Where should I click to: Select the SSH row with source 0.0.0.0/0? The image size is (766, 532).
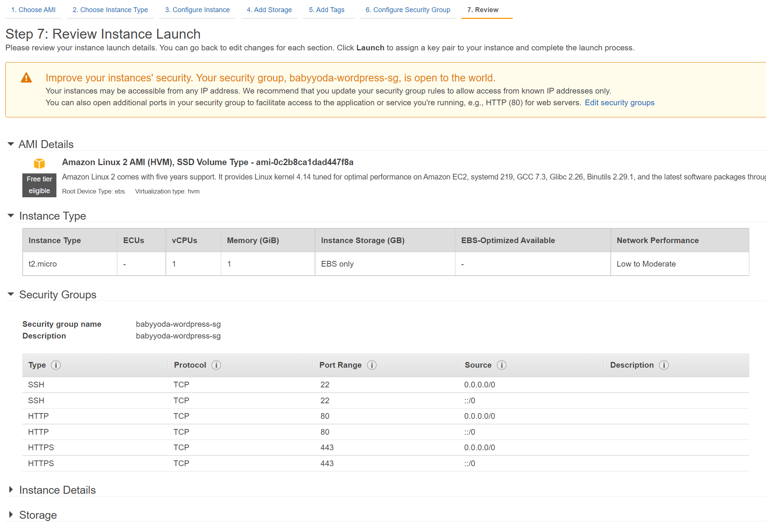[386, 385]
